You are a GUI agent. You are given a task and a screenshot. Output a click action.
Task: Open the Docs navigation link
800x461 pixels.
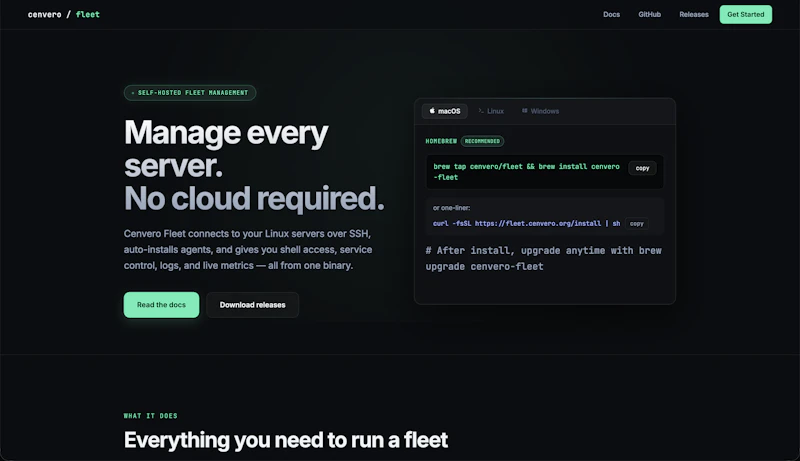611,14
